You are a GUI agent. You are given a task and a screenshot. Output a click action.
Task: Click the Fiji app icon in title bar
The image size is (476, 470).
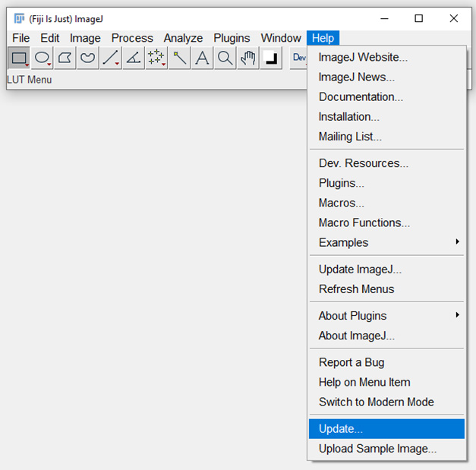(x=19, y=18)
